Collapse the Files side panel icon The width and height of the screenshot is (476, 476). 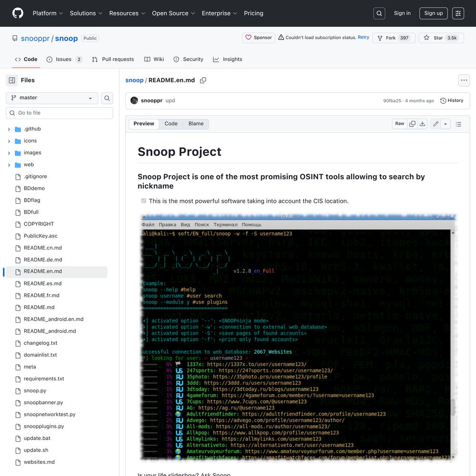click(x=12, y=80)
